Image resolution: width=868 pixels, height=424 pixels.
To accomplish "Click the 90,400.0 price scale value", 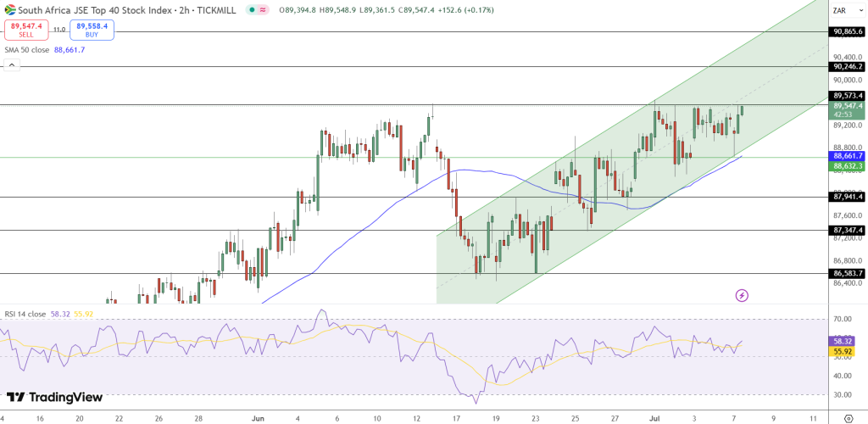I will tap(848, 57).
